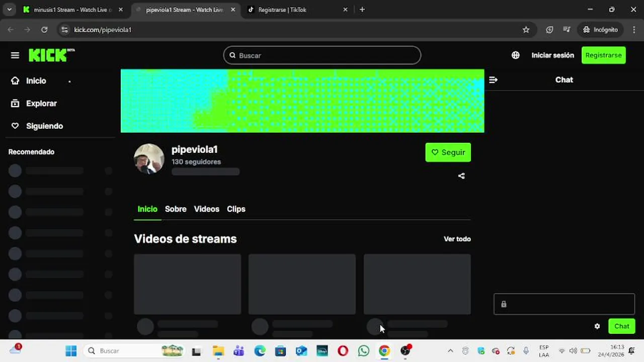This screenshot has width=644, height=362.
Task: Open Microsoft Edge from the taskbar
Action: [260, 351]
